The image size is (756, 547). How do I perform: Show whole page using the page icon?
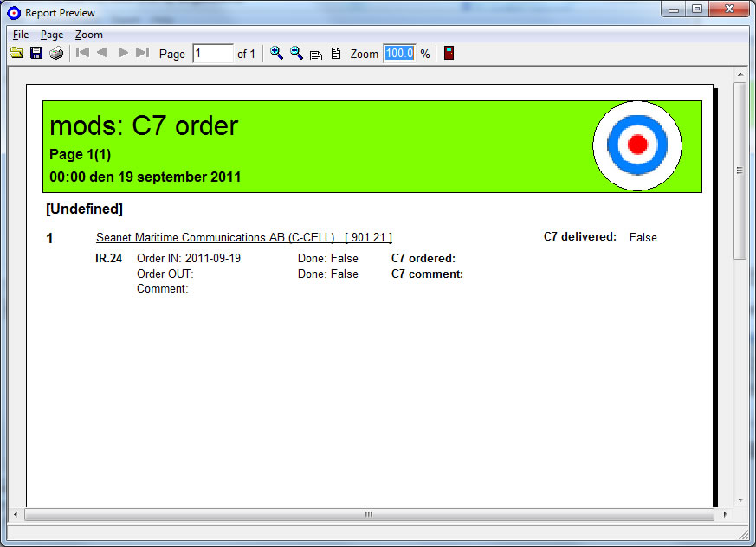(336, 54)
